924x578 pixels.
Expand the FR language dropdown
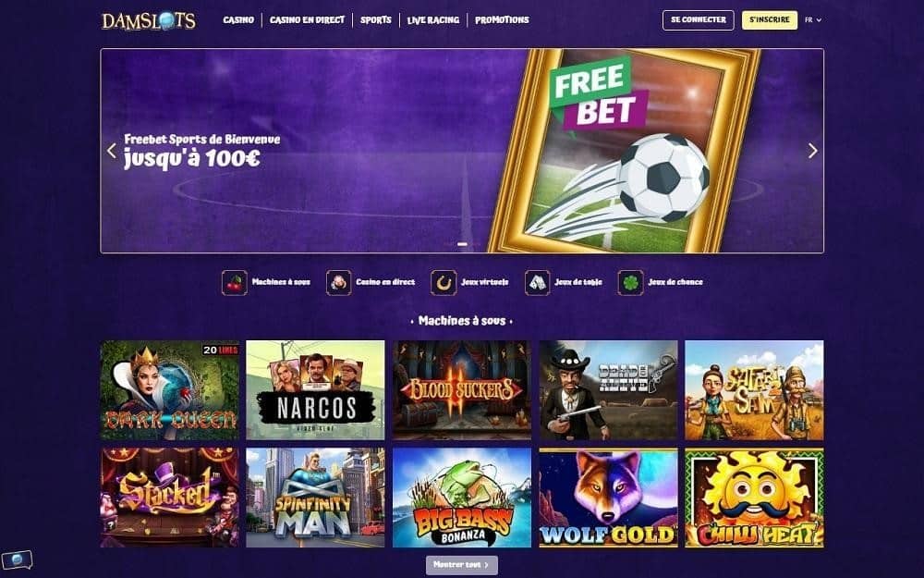[x=813, y=20]
